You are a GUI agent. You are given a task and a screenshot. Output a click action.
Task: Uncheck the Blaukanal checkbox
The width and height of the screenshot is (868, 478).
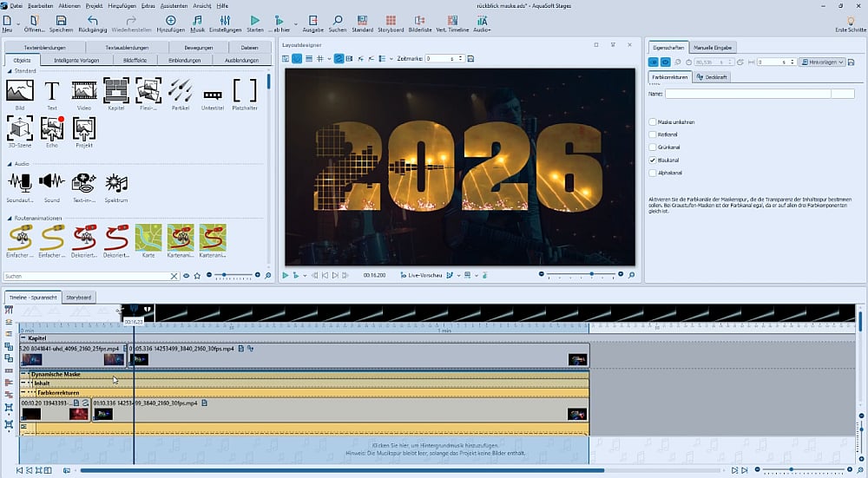click(653, 160)
